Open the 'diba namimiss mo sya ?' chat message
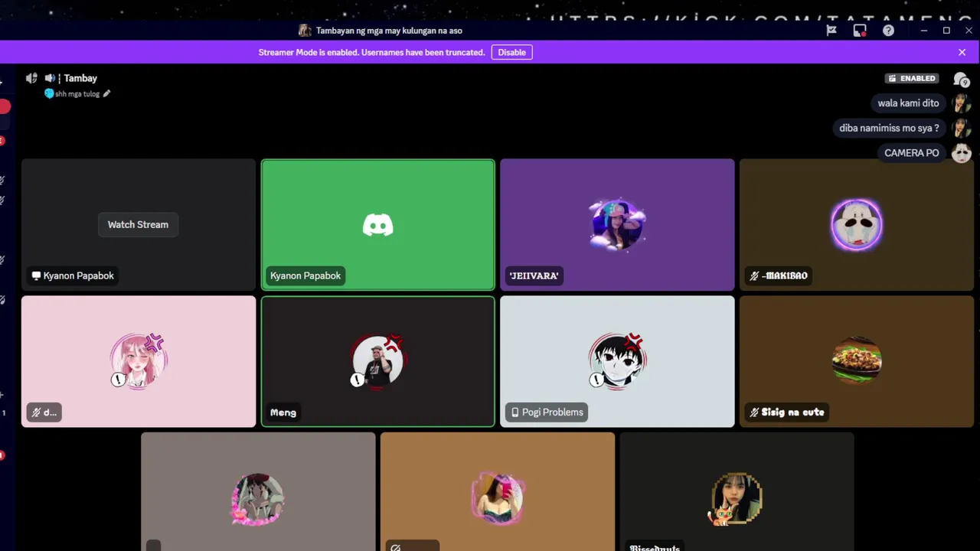Viewport: 980px width, 551px height. (x=889, y=128)
